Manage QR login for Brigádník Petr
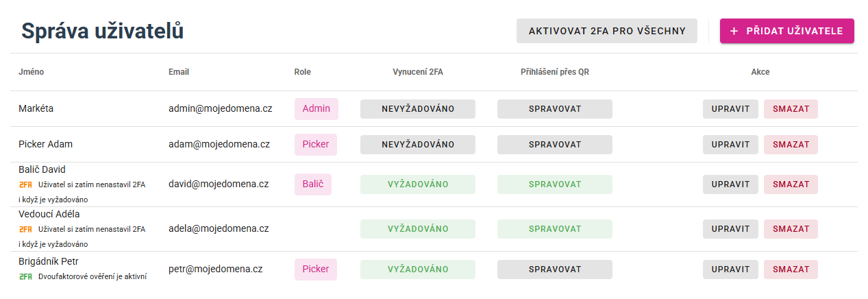868x299 pixels. (x=555, y=270)
